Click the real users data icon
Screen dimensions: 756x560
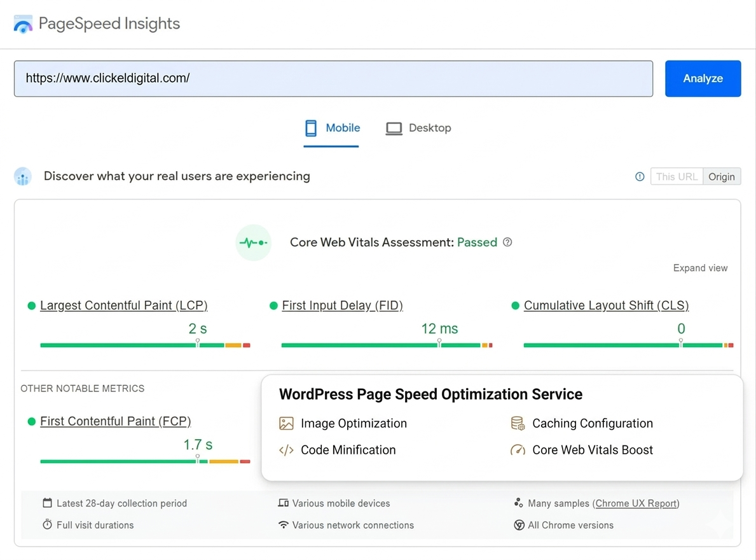(23, 176)
